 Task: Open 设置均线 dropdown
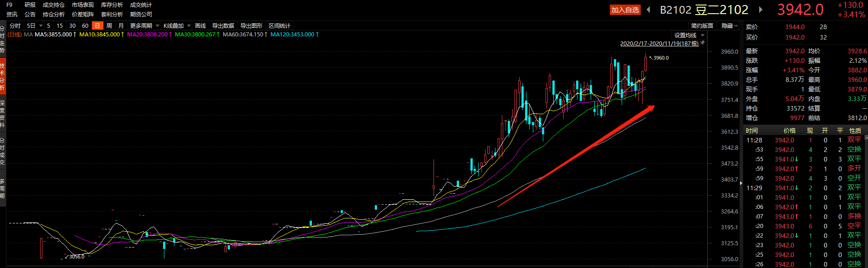click(689, 35)
